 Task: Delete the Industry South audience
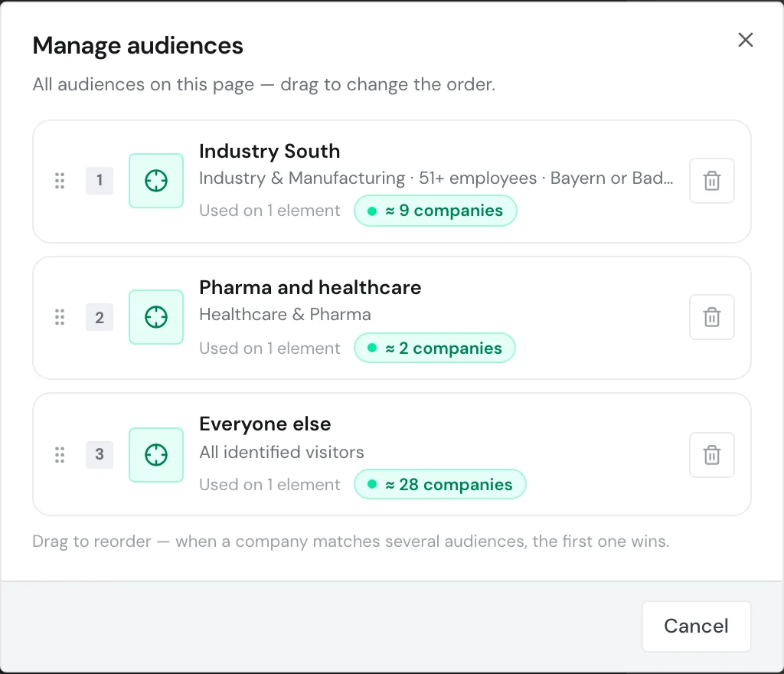711,181
